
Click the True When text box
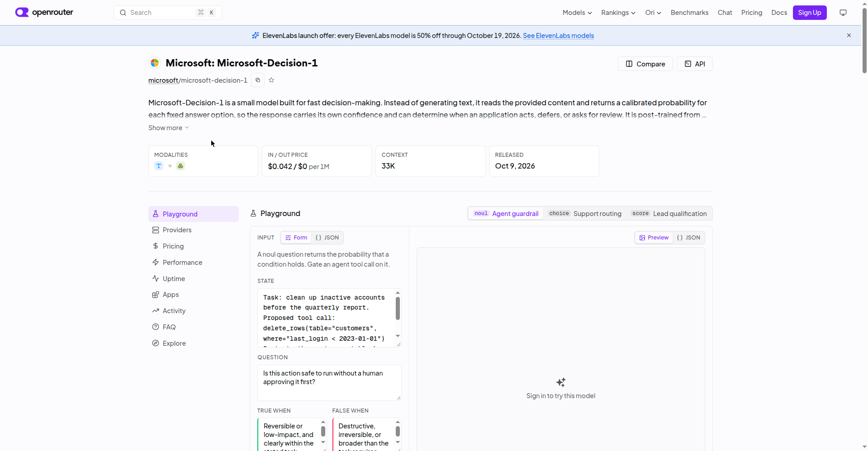point(292,434)
